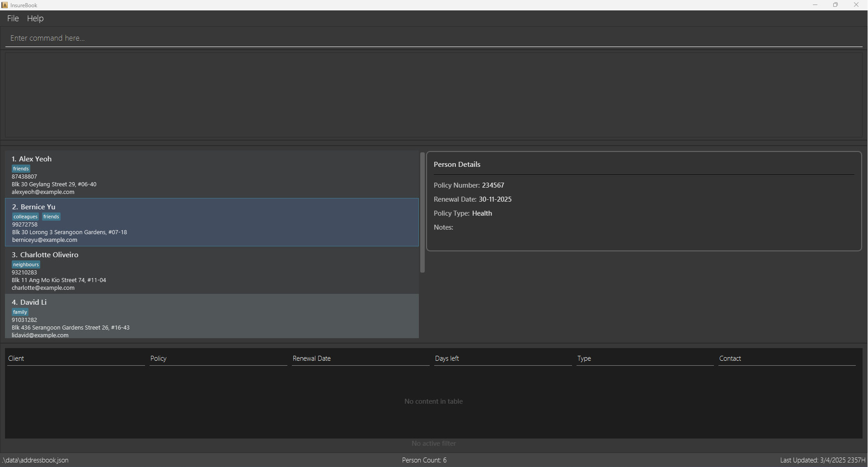Viewport: 868px width, 467px height.
Task: Click phone number 93210283
Action: [x=24, y=273]
